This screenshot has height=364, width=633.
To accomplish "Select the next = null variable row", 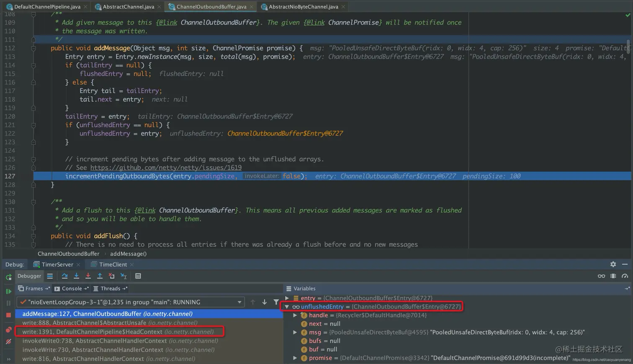I will pos(321,324).
